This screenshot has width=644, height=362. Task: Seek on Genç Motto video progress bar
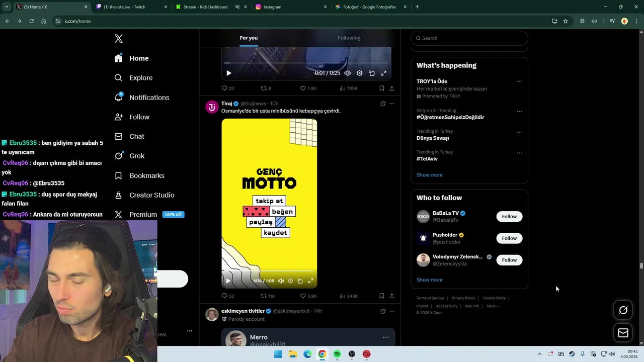269,271
